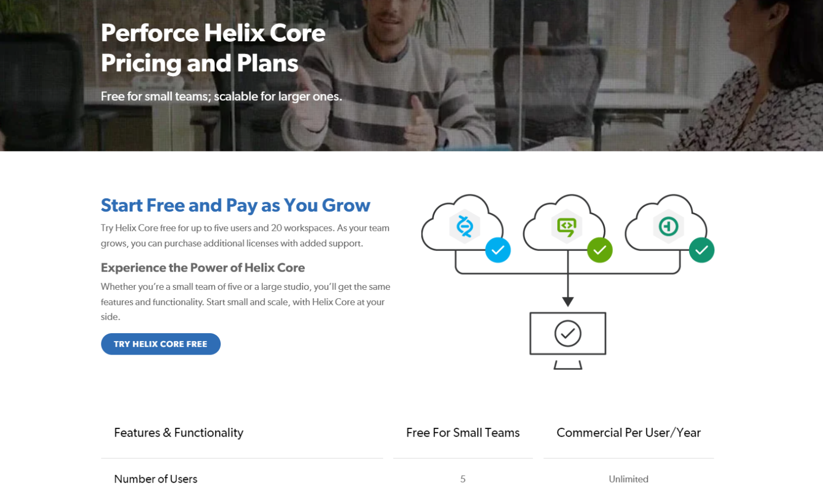Select the Features & Functionality column header
Screen dimensions: 823x504
[178, 433]
